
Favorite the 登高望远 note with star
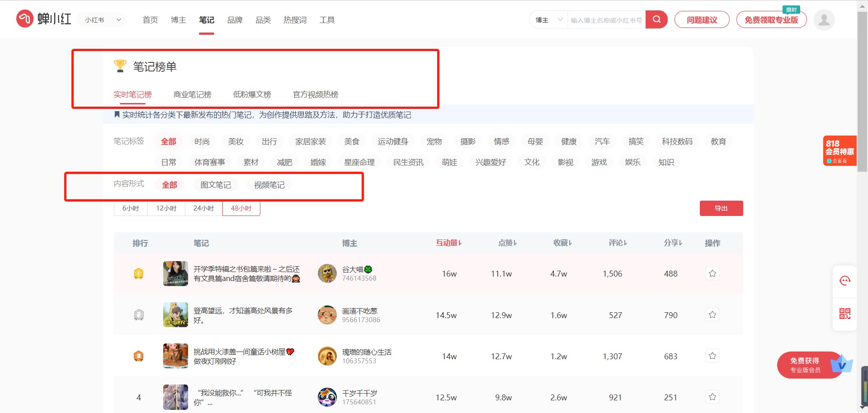click(x=712, y=314)
